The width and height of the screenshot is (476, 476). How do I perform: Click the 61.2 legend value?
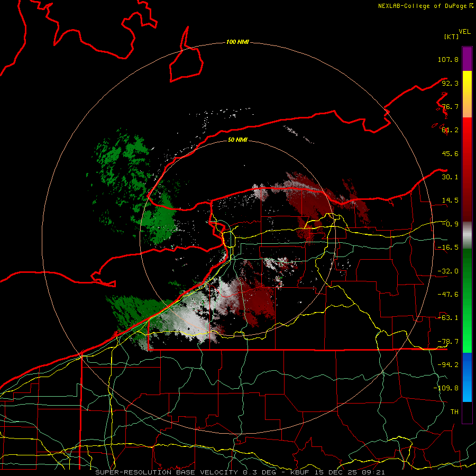click(x=450, y=130)
